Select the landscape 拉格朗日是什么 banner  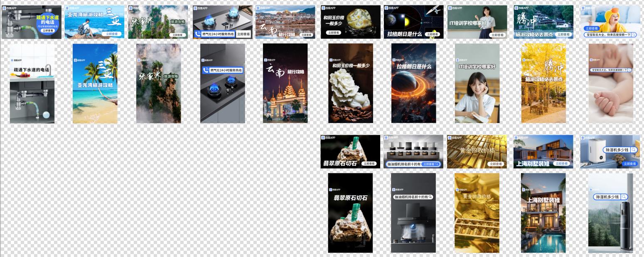pyautogui.click(x=414, y=22)
